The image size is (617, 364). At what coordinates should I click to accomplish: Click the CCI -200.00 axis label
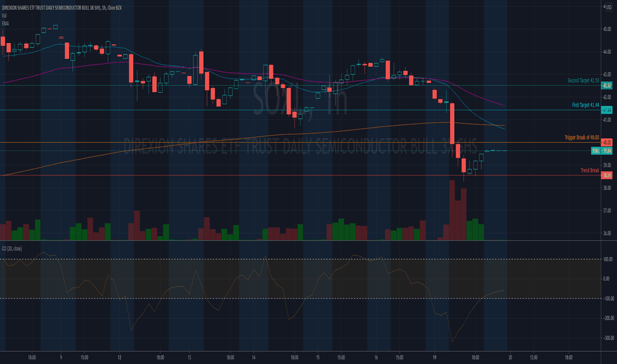coord(609,318)
